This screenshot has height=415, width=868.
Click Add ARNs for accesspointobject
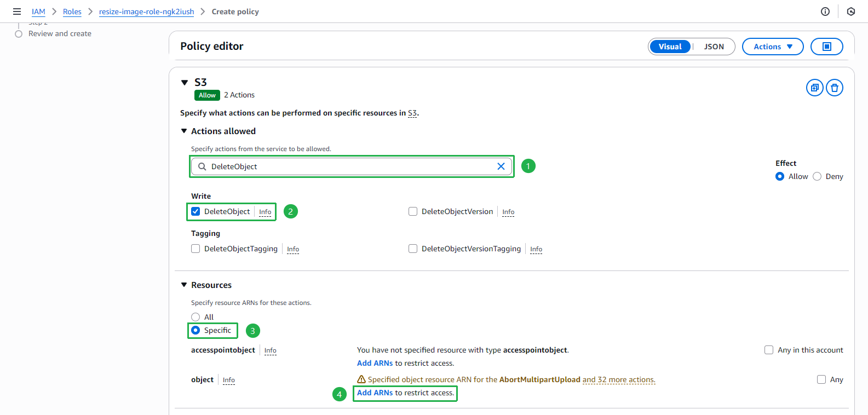click(375, 363)
